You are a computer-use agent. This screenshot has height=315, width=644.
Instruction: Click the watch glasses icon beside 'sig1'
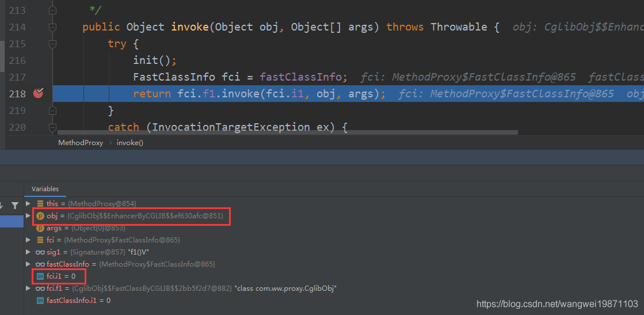click(x=40, y=252)
